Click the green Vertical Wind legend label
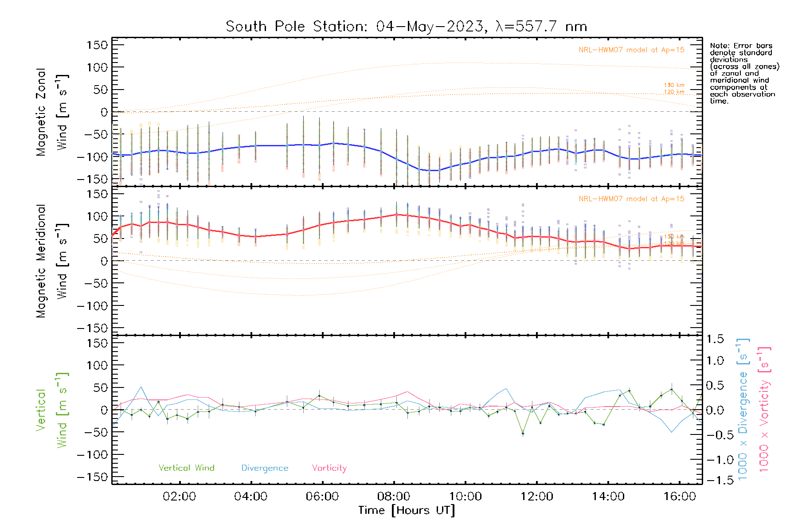The width and height of the screenshot is (798, 532). (x=186, y=468)
